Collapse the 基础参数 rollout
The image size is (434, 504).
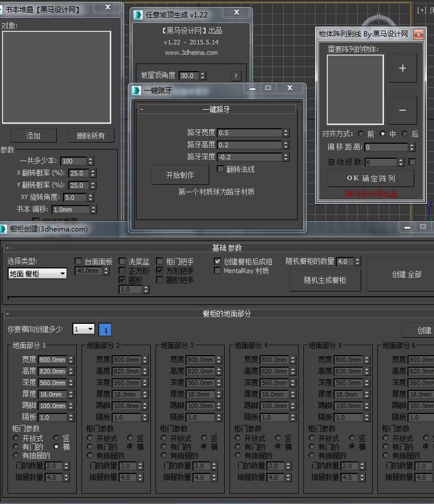coord(7,248)
